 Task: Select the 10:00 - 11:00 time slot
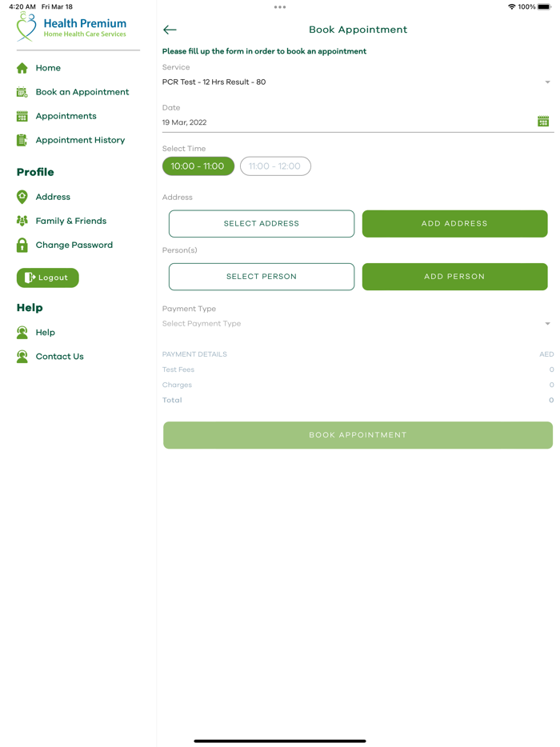198,166
